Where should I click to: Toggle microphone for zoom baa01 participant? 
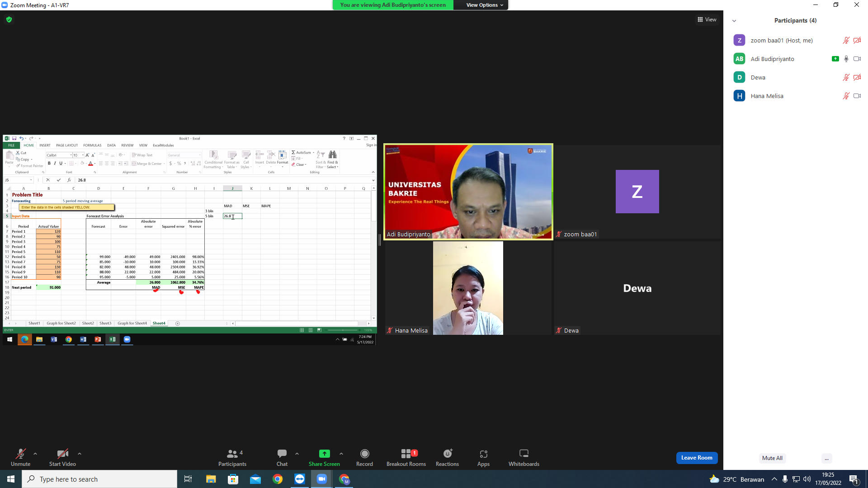[846, 40]
